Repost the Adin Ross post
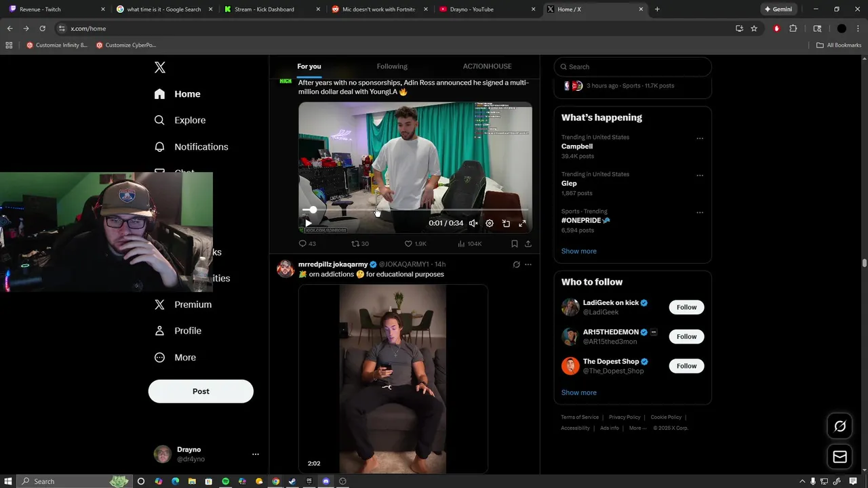Viewport: 868px width, 488px height. 360,243
